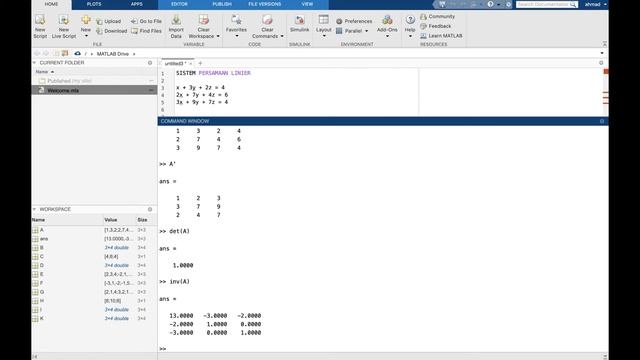The width and height of the screenshot is (640, 360).
Task: Switch to FILE VERSIONS tab
Action: click(264, 4)
